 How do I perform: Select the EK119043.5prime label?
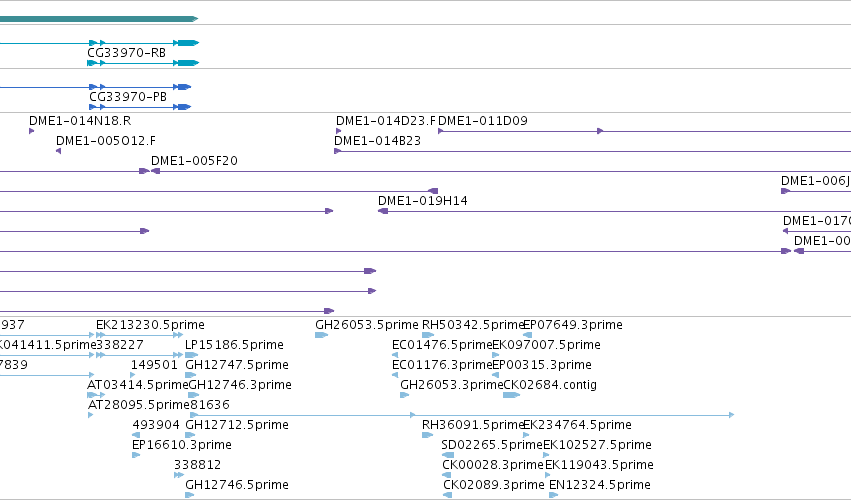click(x=599, y=465)
